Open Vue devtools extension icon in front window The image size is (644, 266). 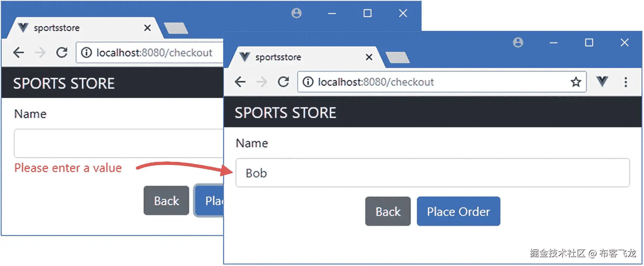tap(602, 81)
